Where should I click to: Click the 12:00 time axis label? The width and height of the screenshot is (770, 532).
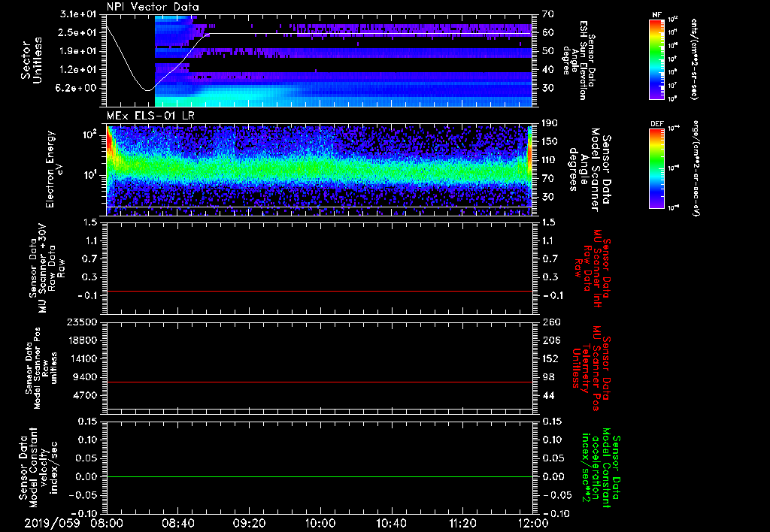(533, 523)
